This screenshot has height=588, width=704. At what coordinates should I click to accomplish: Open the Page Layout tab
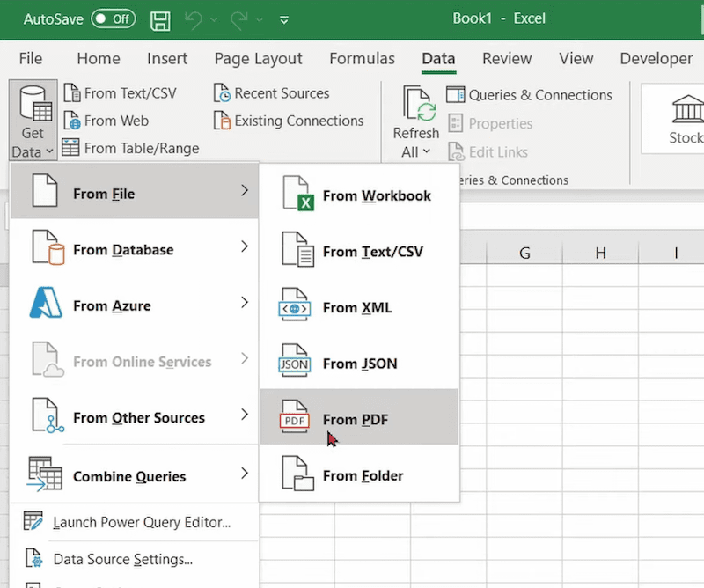pos(258,58)
